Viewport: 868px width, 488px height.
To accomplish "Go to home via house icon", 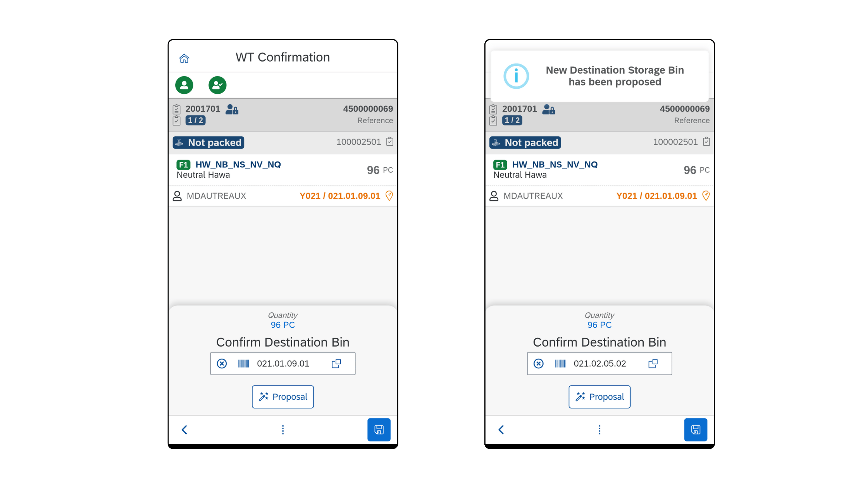I will 184,58.
